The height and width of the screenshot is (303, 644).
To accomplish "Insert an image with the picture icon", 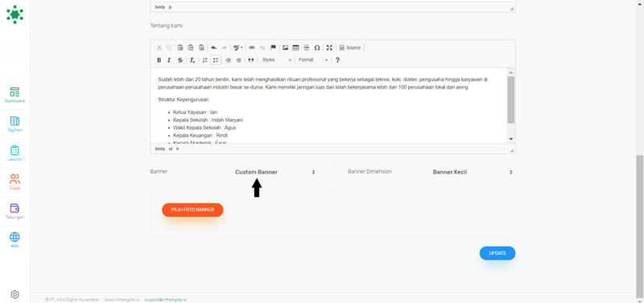I will [286, 47].
